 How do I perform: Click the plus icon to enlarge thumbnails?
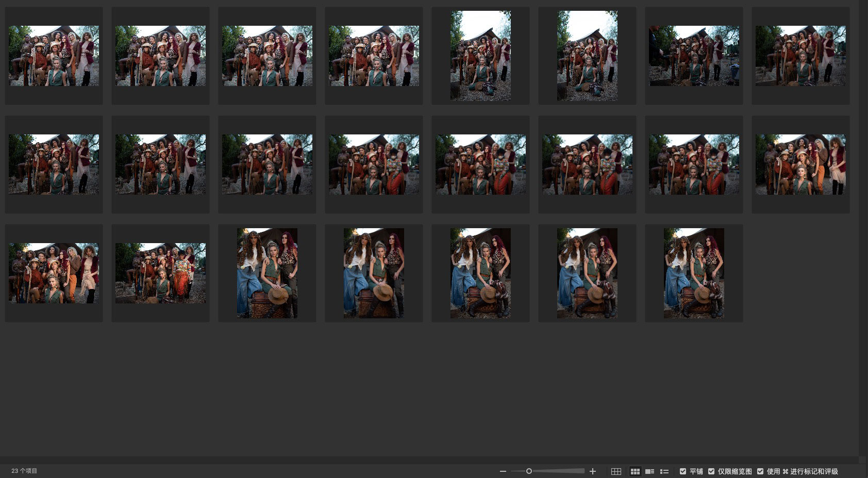tap(593, 471)
